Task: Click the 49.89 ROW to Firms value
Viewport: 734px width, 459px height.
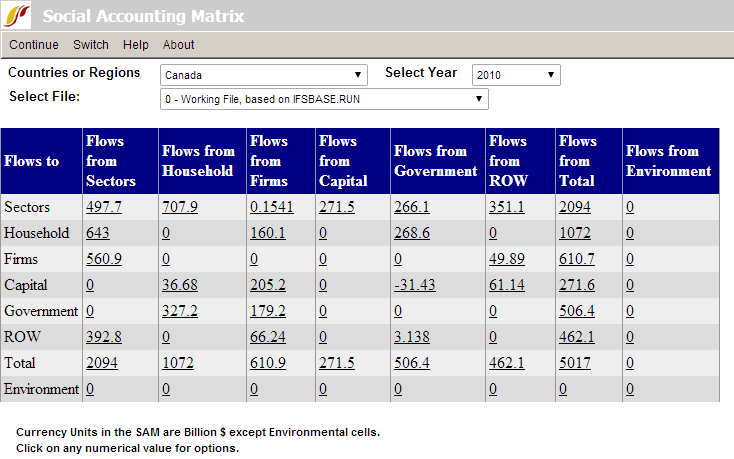Action: point(507,259)
